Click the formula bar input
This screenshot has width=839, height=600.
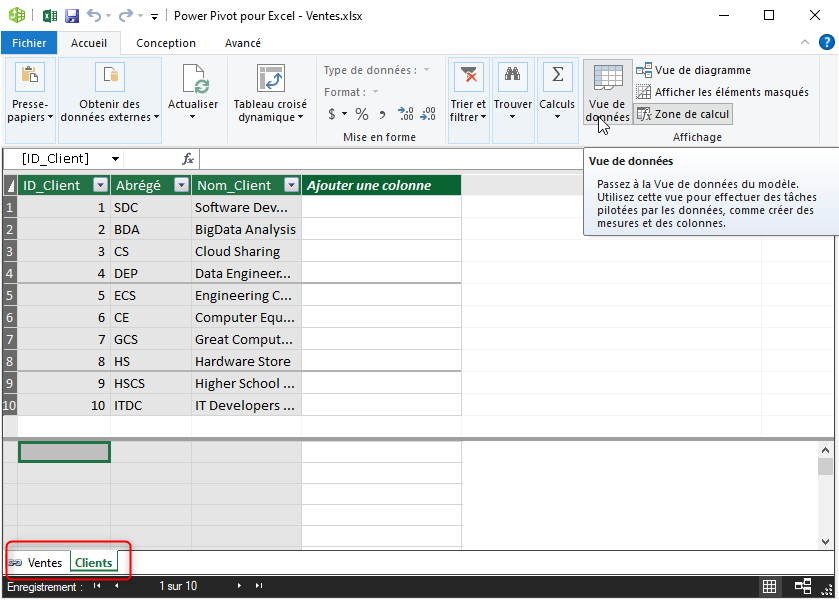(390, 159)
